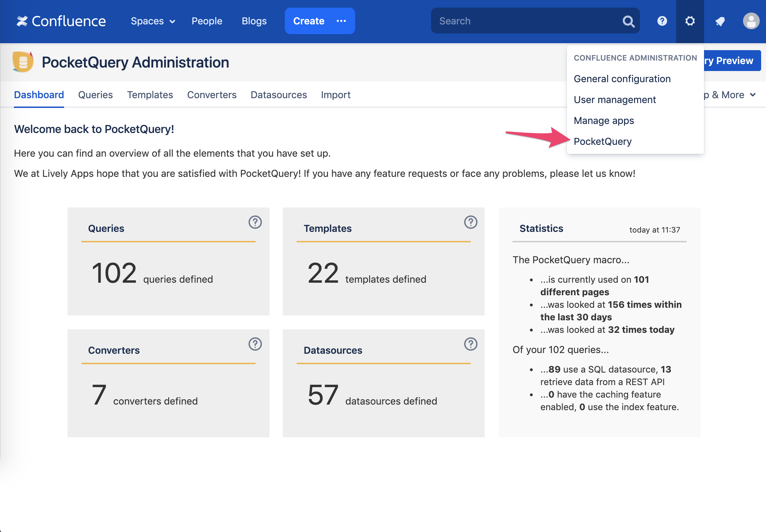Open User management from admin menu
This screenshot has height=532, width=766.
tap(615, 100)
